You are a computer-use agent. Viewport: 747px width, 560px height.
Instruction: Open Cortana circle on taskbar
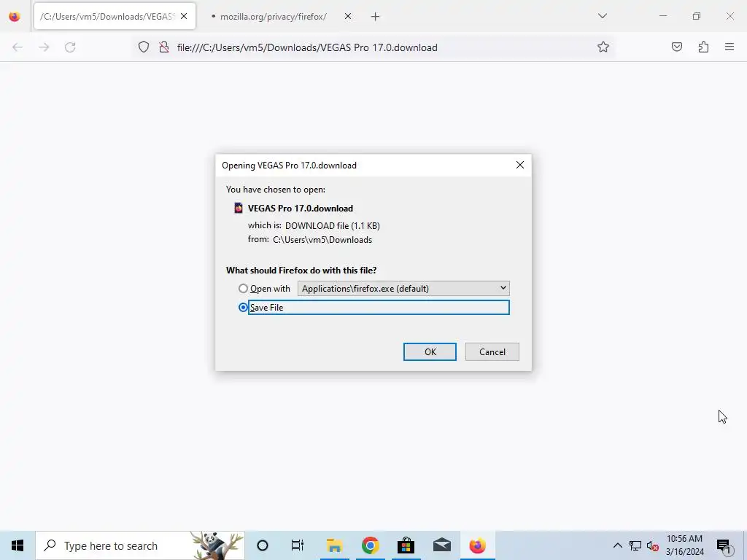pyautogui.click(x=263, y=545)
